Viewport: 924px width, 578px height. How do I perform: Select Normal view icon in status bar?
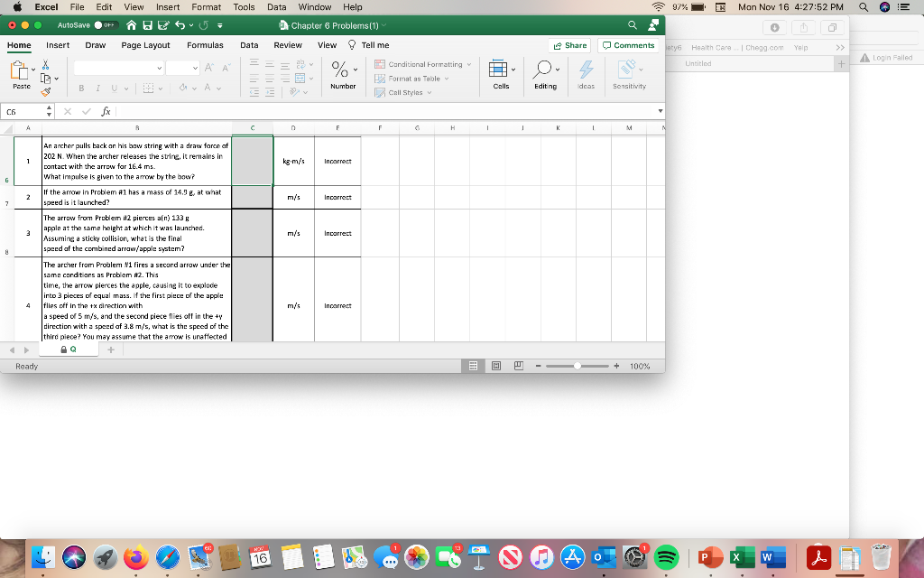click(473, 367)
